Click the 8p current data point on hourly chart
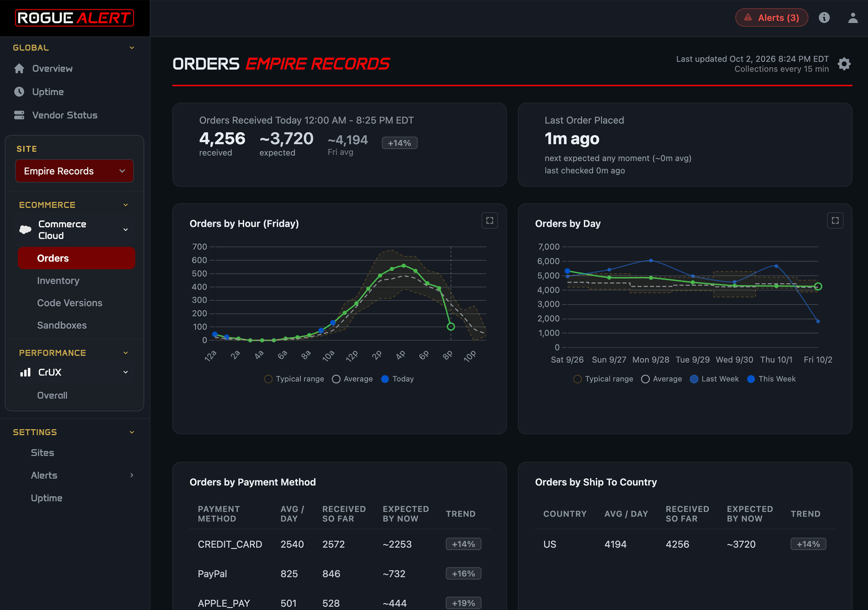Screen dimensions: 868x610 click(x=451, y=326)
